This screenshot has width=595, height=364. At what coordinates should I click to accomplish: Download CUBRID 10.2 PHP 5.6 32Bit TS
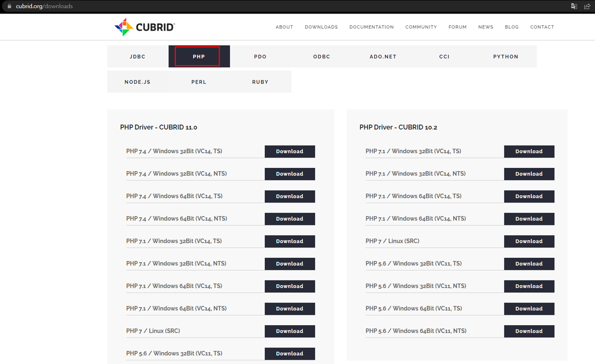click(529, 264)
